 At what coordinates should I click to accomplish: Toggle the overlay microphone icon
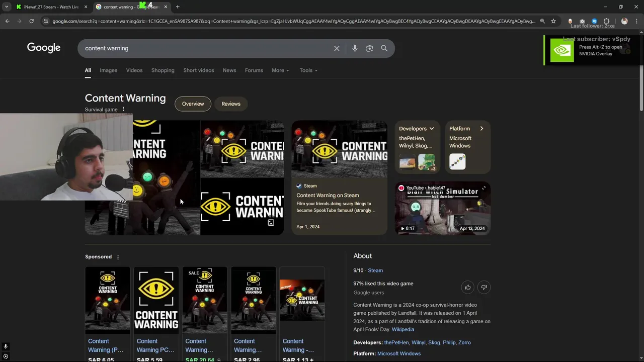click(6, 346)
